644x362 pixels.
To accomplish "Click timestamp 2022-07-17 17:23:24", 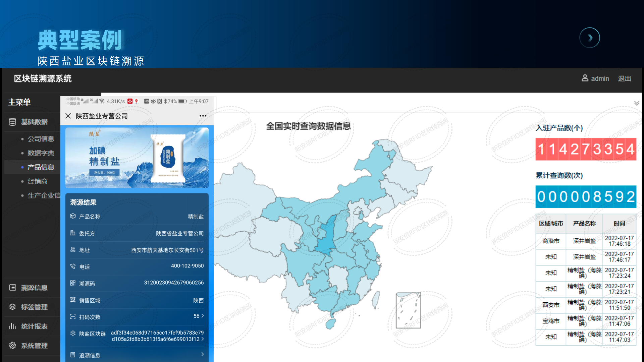I will click(619, 273).
